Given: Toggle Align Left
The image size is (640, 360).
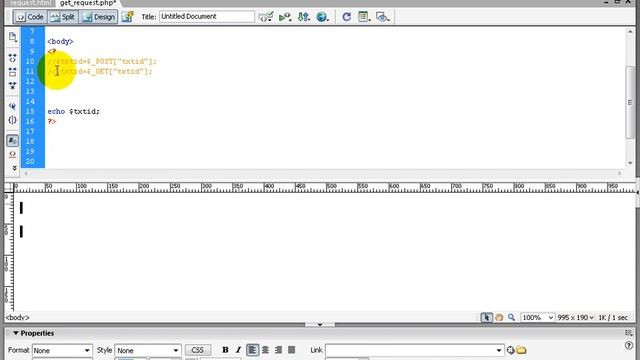Looking at the screenshot, I should 252,350.
